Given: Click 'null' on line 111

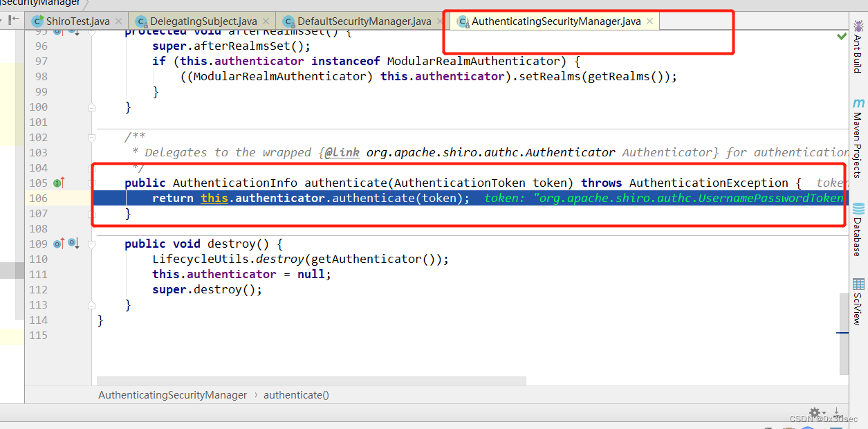Looking at the screenshot, I should click(311, 274).
